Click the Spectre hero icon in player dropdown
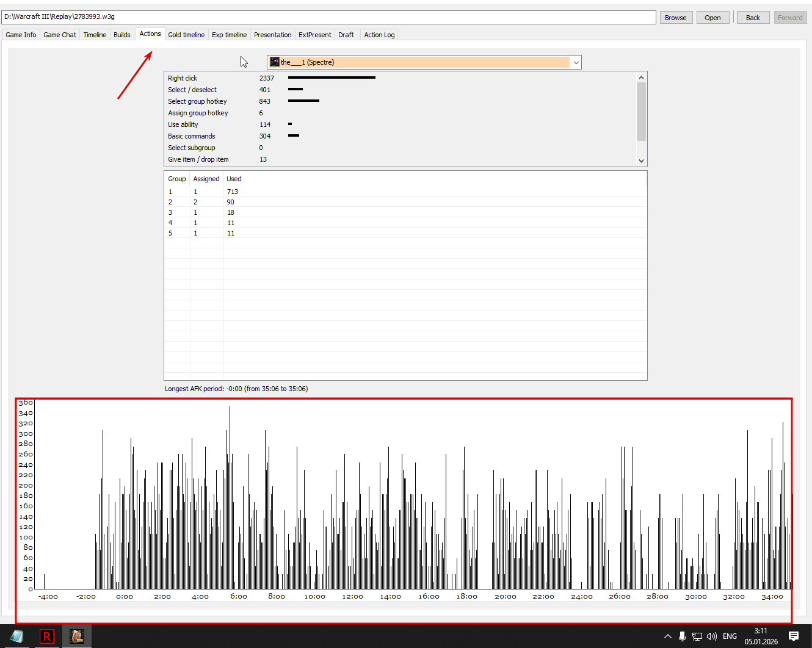Viewport: 812px width, 648px height. tap(275, 62)
